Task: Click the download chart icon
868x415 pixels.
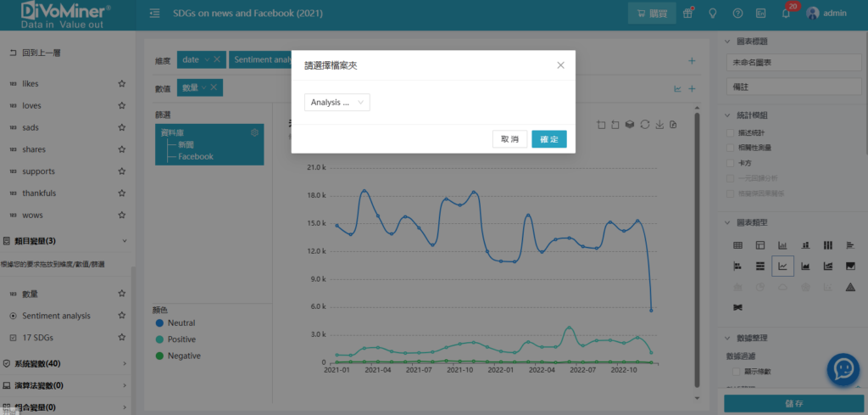Action: [659, 125]
